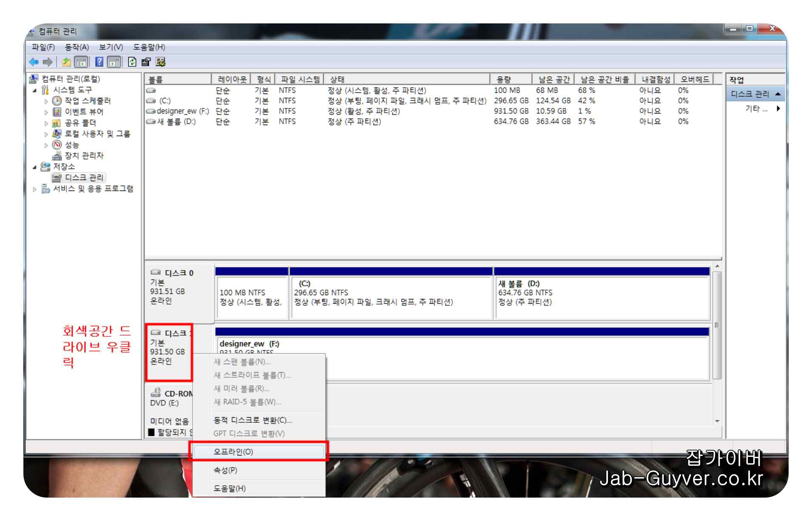Toggle the Show/Hide Action Pane icon
The image size is (812, 521).
114,62
